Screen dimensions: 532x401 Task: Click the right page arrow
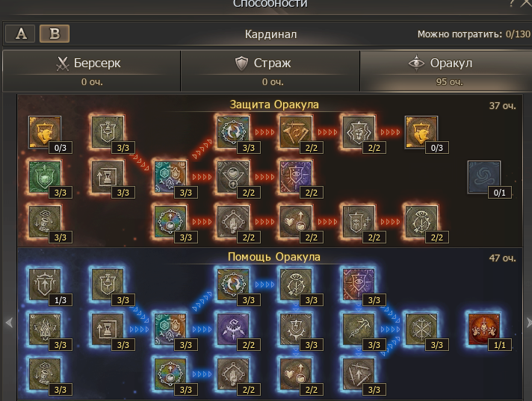tap(528, 323)
